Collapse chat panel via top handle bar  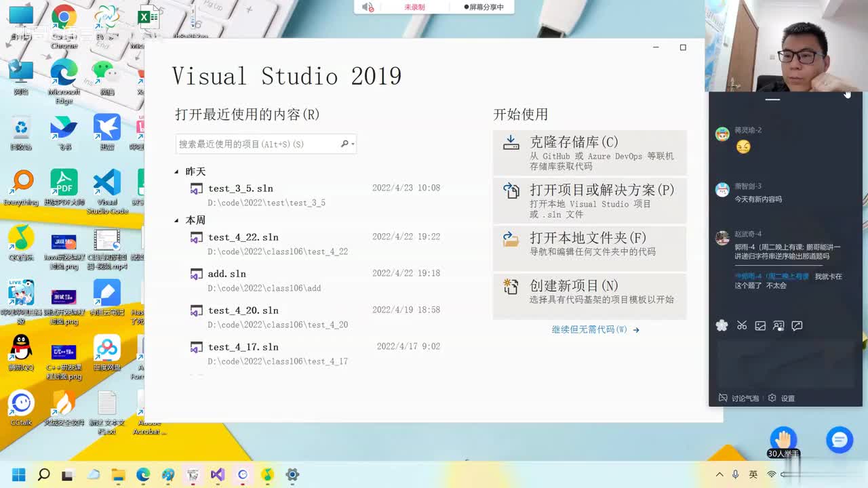point(772,100)
